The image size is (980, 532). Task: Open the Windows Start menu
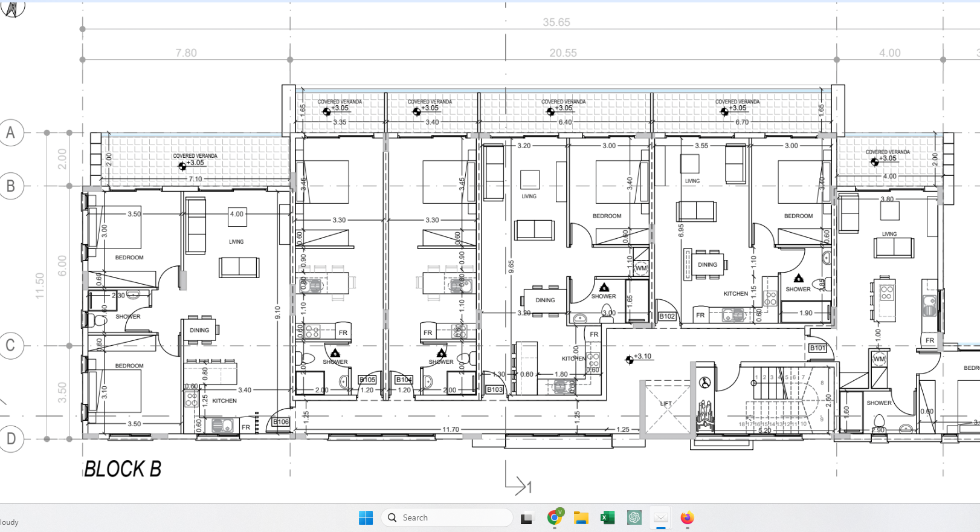click(366, 517)
